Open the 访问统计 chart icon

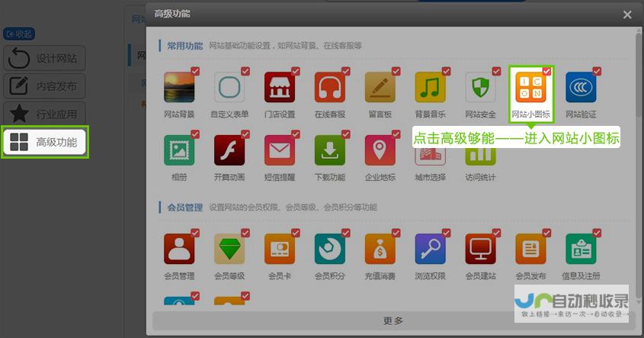[480, 157]
